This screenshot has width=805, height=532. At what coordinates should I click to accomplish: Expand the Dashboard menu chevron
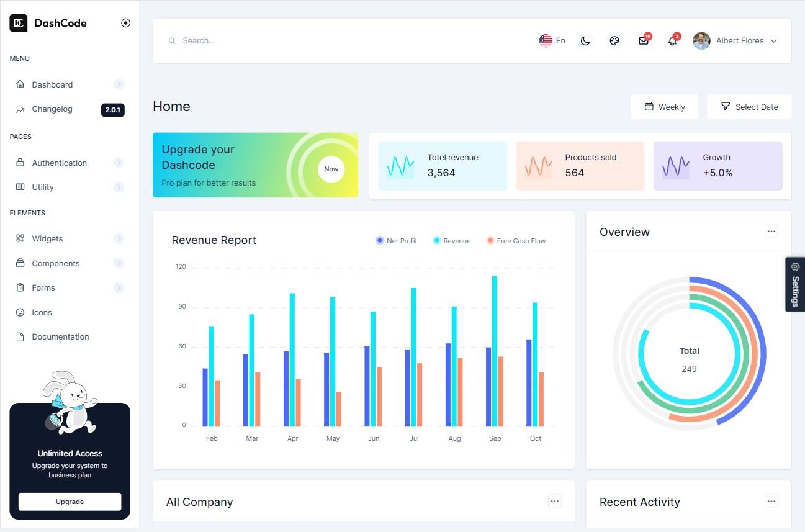119,84
